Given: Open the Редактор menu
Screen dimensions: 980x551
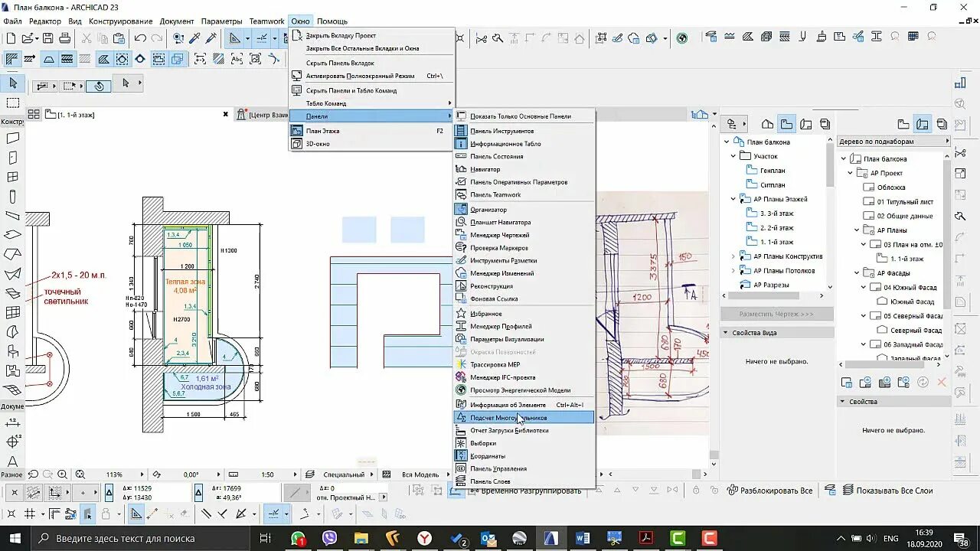Looking at the screenshot, I should coord(44,21).
